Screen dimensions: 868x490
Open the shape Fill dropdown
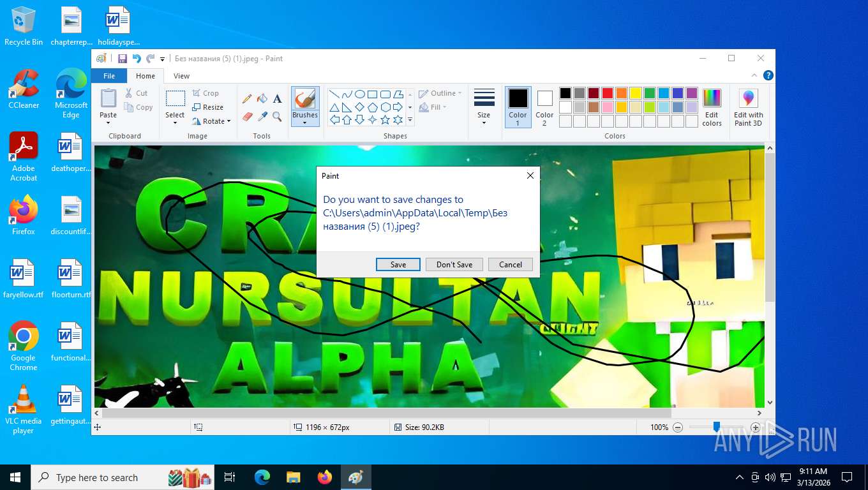coord(433,107)
